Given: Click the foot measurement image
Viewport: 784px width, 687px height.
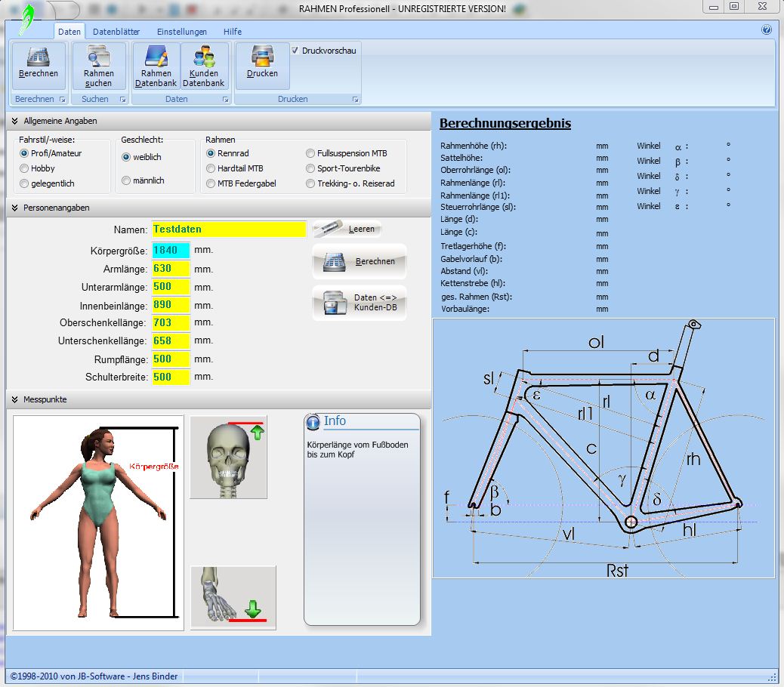Looking at the screenshot, I should click(233, 596).
